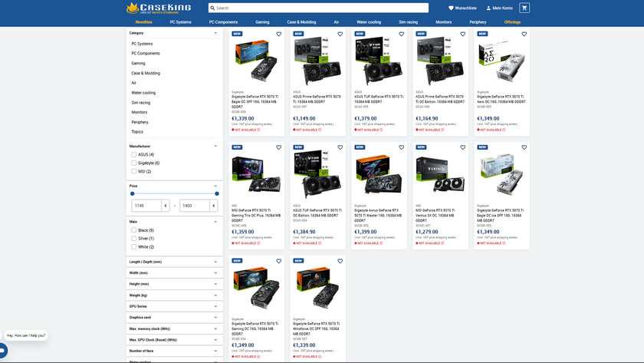Open the Water cooling nav menu
Viewport: 644px width, 363px height.
369,22
